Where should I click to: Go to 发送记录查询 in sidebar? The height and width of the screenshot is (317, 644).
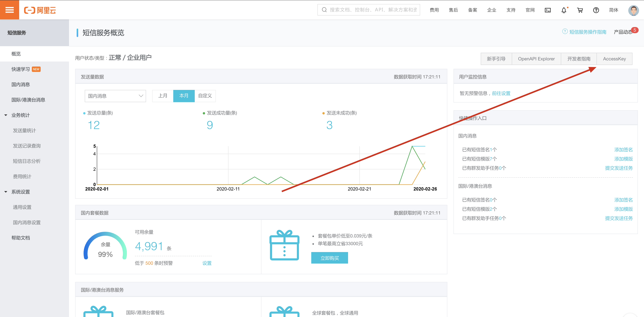coord(27,146)
